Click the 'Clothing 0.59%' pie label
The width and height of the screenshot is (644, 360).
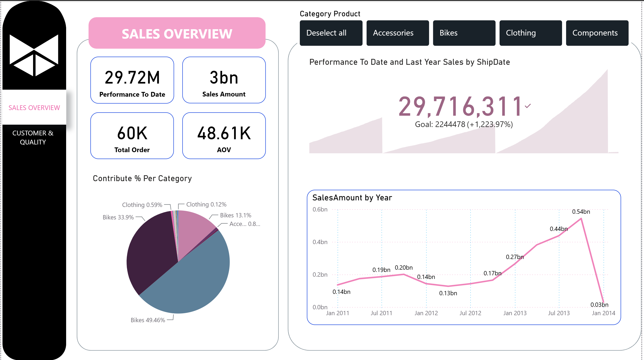[142, 205]
